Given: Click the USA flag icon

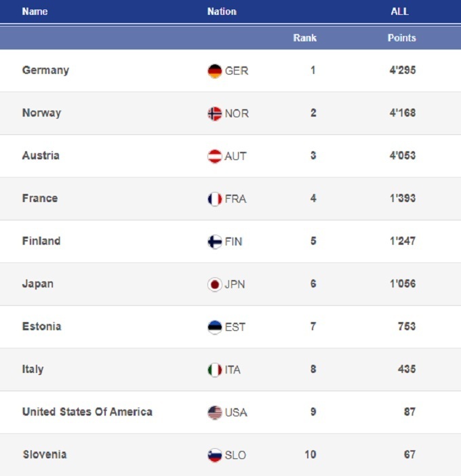Looking at the screenshot, I should [215, 413].
